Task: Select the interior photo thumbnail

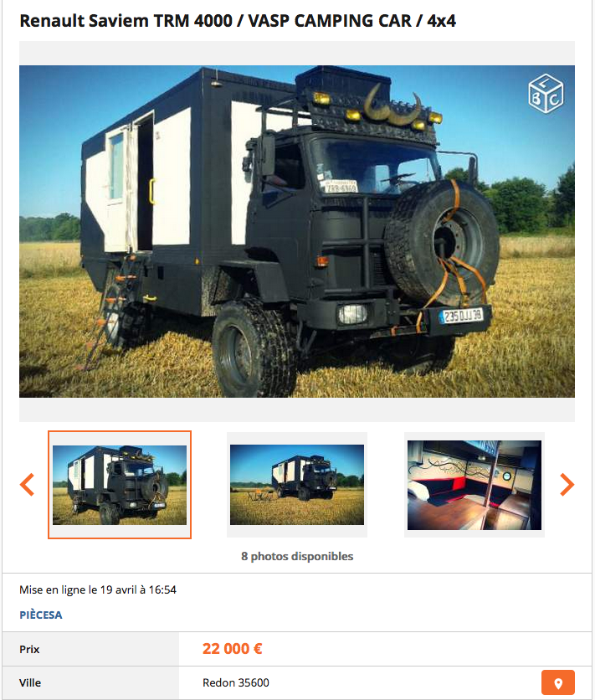Action: click(x=474, y=485)
